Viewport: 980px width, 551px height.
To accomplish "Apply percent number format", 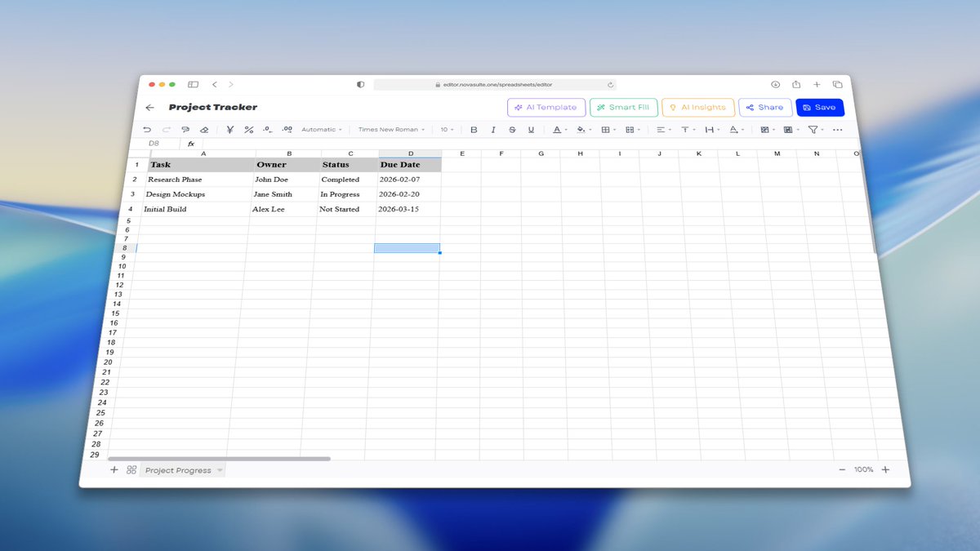I will point(249,129).
